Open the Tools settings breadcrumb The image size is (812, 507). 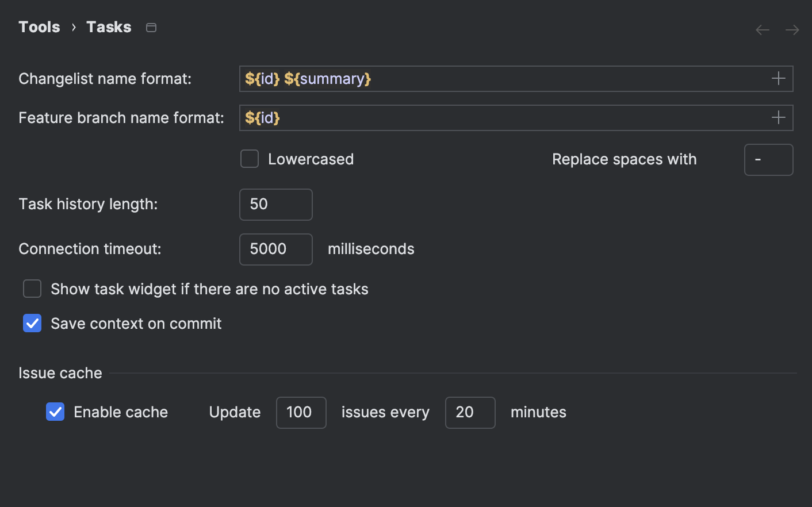39,26
